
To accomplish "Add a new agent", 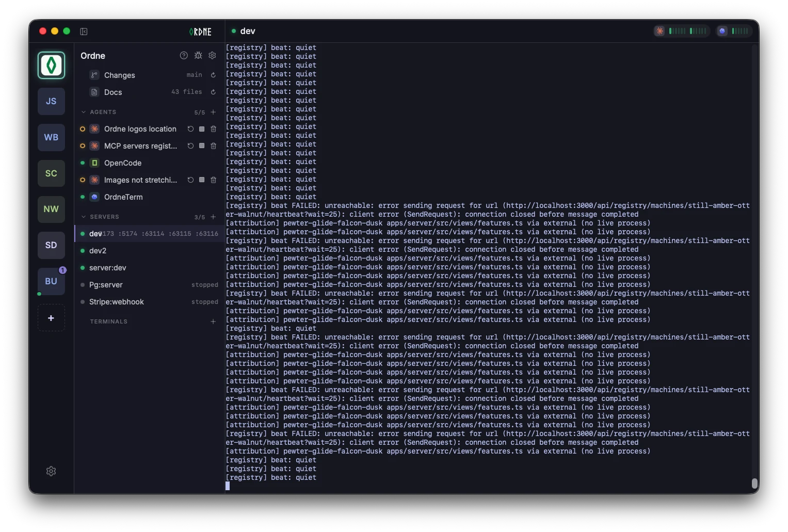I will 213,112.
